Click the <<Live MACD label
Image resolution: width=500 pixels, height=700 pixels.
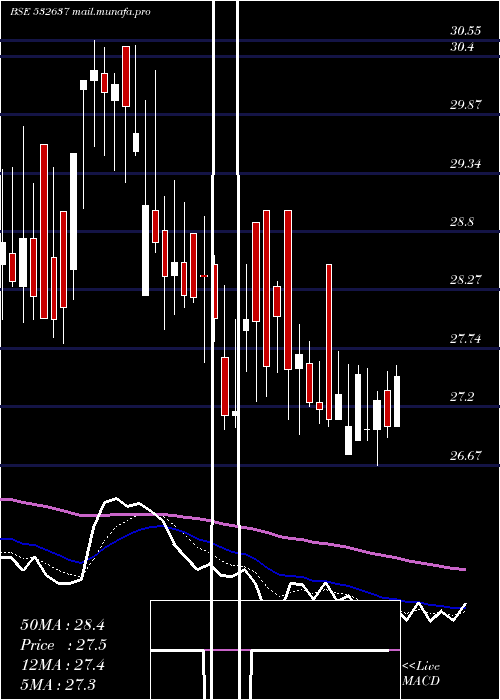tap(421, 673)
